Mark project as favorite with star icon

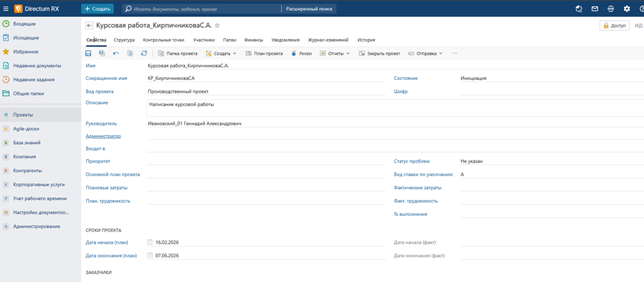[x=217, y=25]
